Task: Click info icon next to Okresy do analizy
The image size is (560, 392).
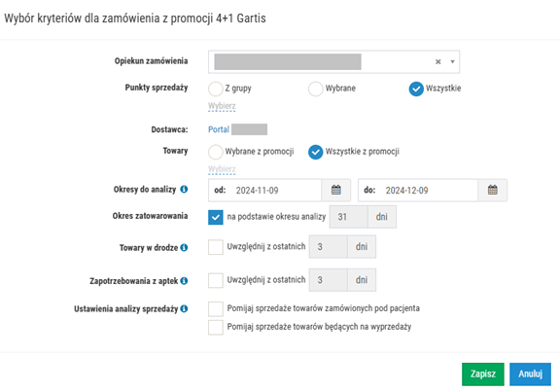Action: pyautogui.click(x=184, y=189)
